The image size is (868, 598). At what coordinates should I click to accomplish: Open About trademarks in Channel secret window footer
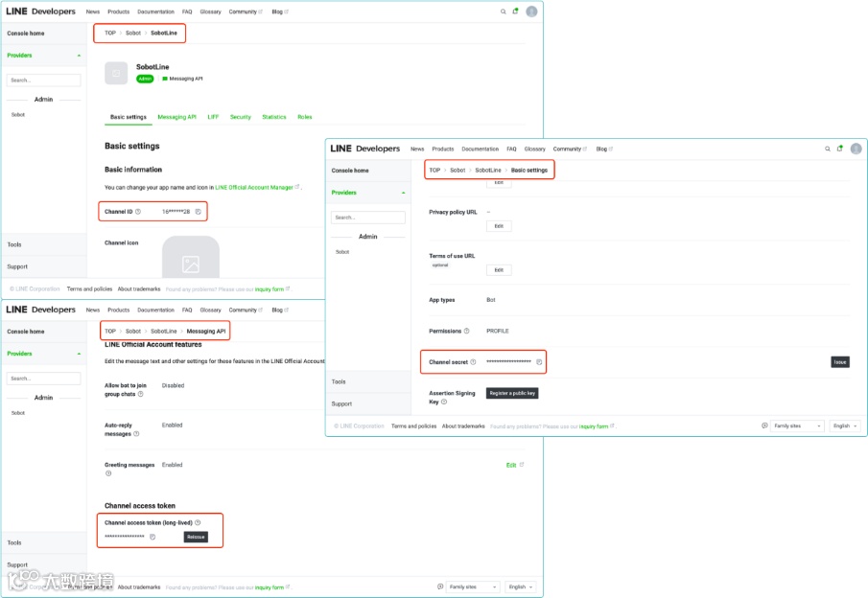click(x=463, y=425)
